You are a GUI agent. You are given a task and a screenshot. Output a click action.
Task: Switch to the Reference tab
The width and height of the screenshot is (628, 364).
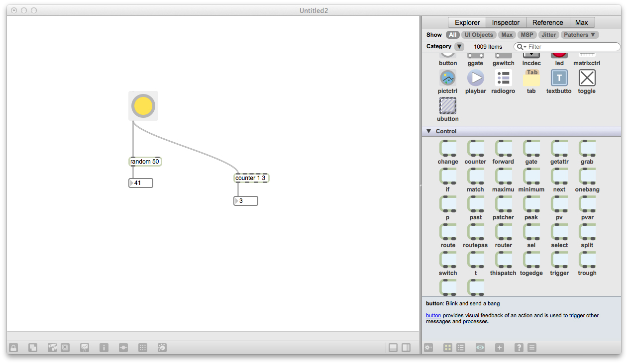click(547, 22)
